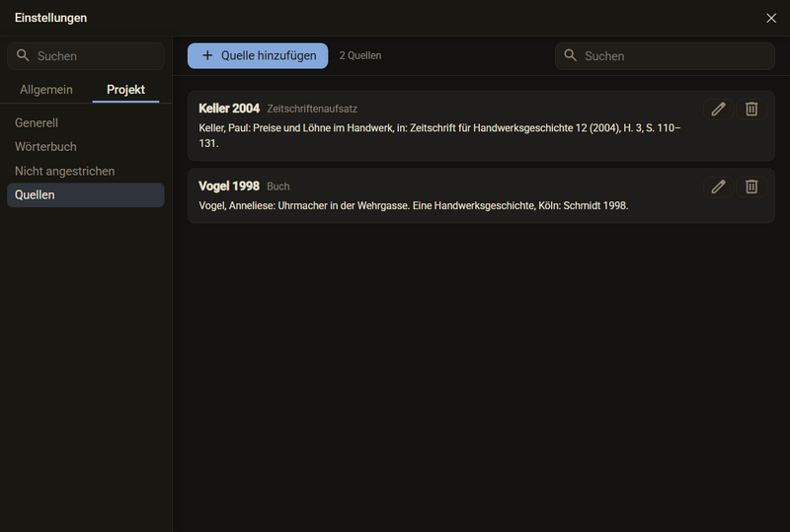Click Vogel citation 'Uhrmacher in der Wehrgasse'

point(343,205)
